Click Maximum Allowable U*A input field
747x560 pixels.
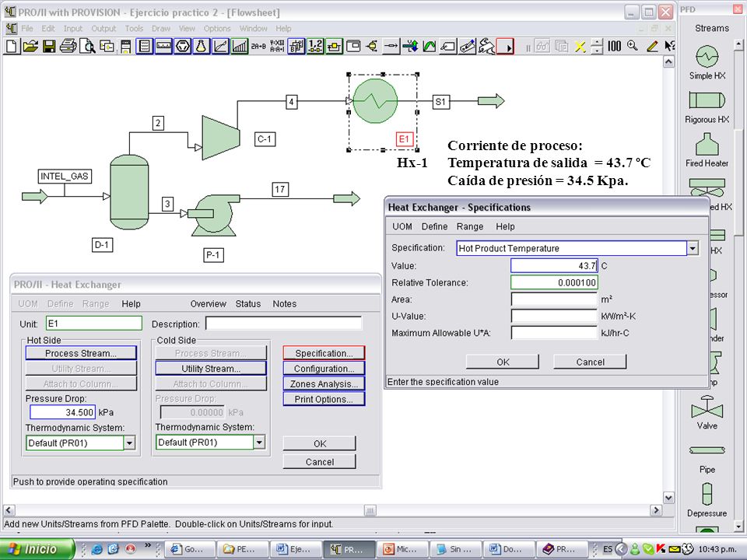(554, 333)
